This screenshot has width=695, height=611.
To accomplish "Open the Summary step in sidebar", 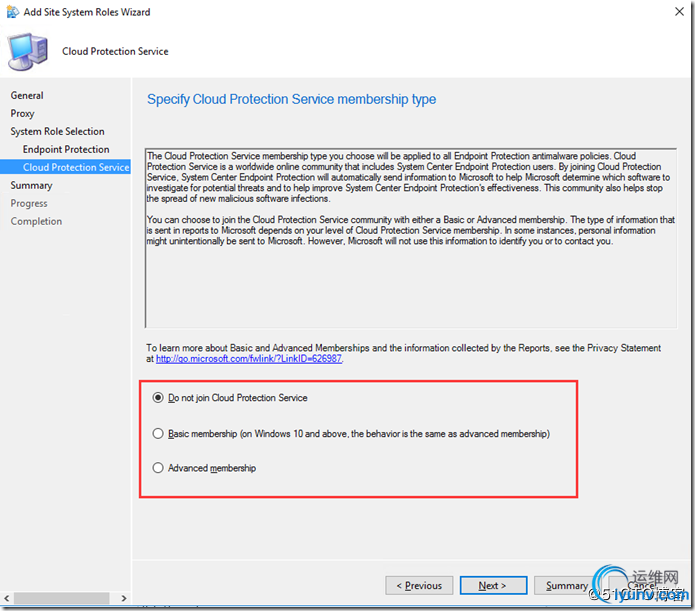I will pyautogui.click(x=31, y=185).
